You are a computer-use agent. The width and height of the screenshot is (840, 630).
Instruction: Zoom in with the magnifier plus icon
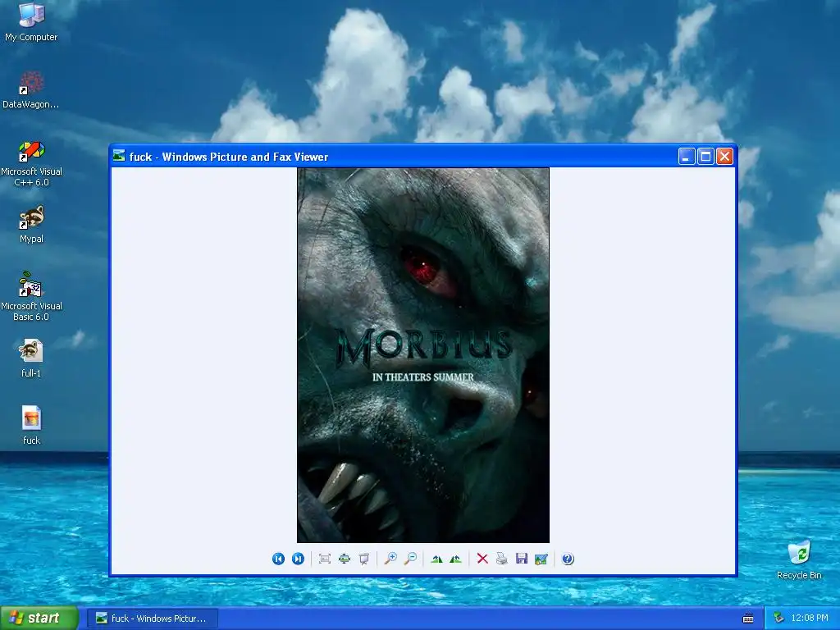click(x=390, y=559)
